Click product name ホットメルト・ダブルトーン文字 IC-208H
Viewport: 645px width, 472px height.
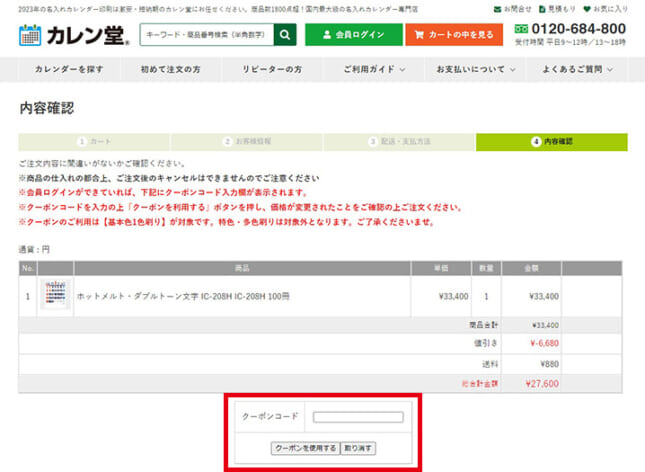pos(183,296)
